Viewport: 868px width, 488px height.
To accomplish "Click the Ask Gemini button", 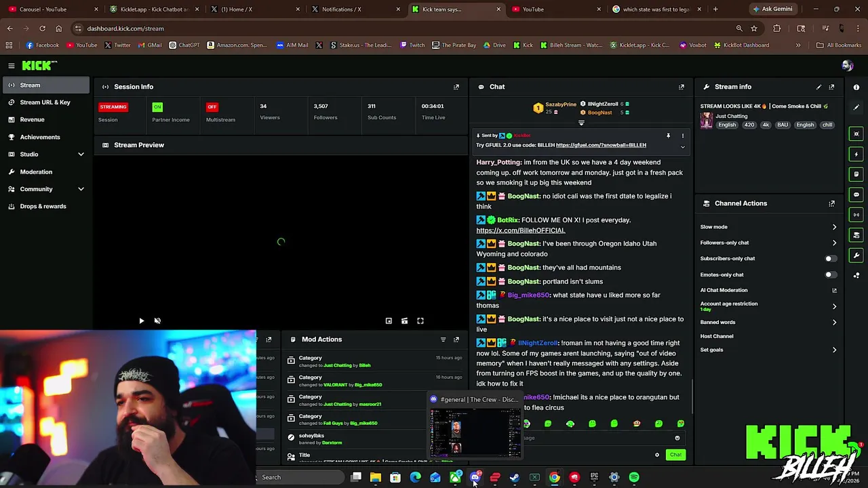I will (772, 9).
